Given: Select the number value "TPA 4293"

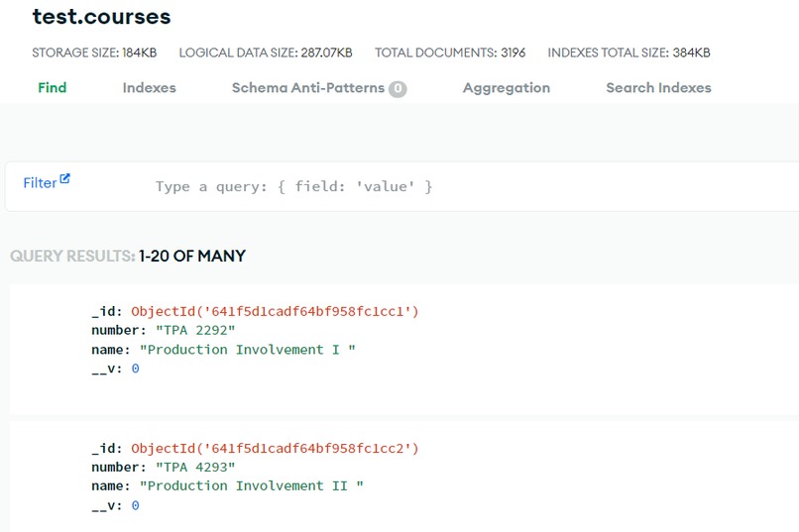Looking at the screenshot, I should pyautogui.click(x=195, y=468).
